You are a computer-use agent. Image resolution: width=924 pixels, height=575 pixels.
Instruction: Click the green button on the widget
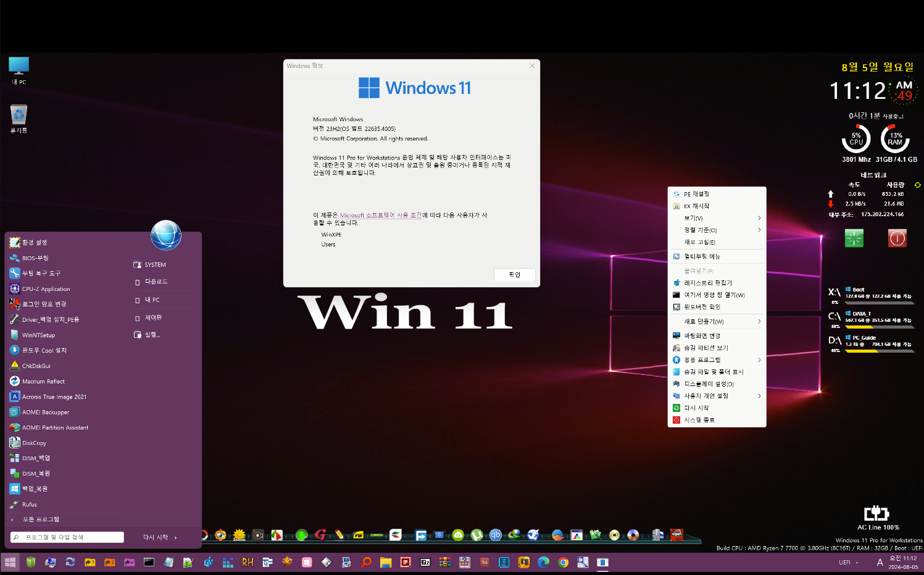pos(854,238)
